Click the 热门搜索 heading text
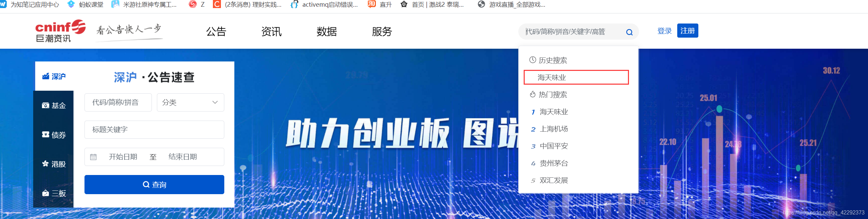 (553, 94)
